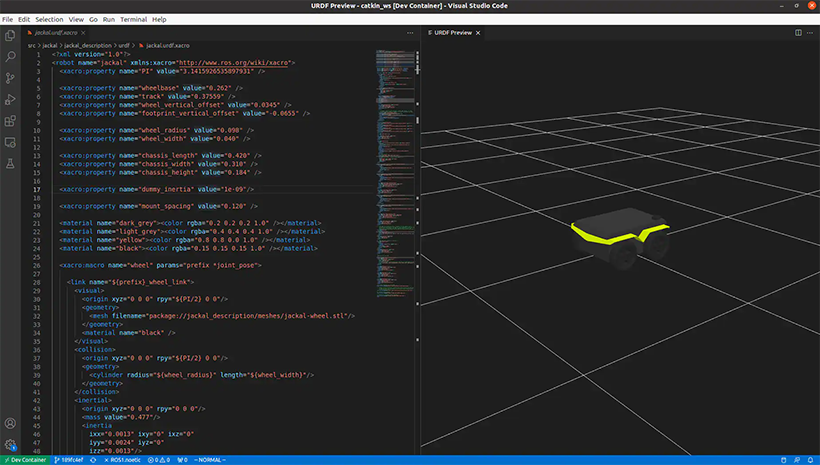820x465 pixels.
Task: Open more actions for the left editor group
Action: (410, 32)
